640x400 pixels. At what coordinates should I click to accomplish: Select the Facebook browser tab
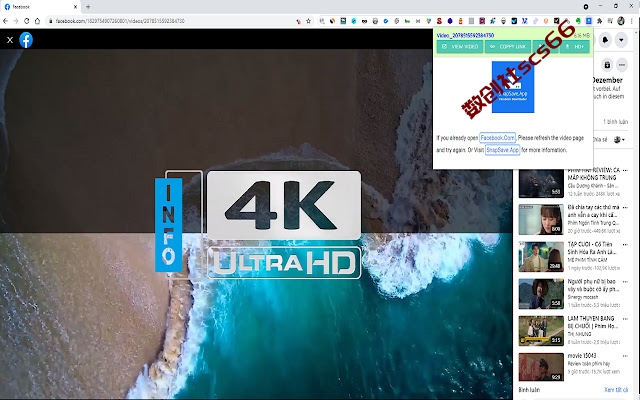41,7
